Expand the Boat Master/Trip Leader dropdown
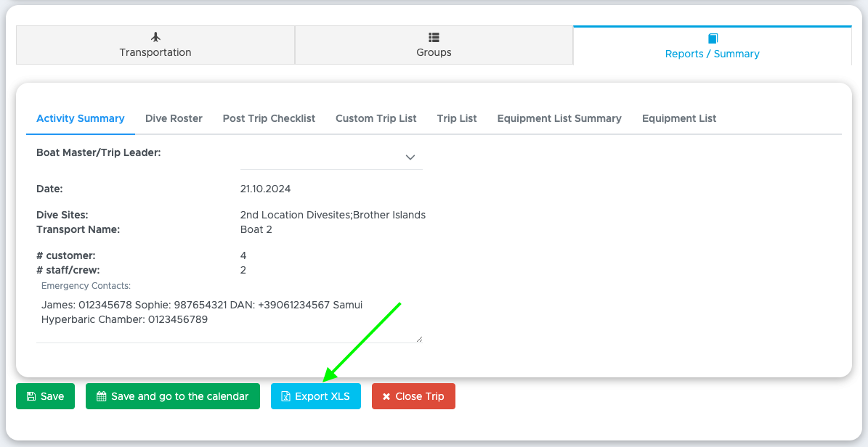 point(332,157)
